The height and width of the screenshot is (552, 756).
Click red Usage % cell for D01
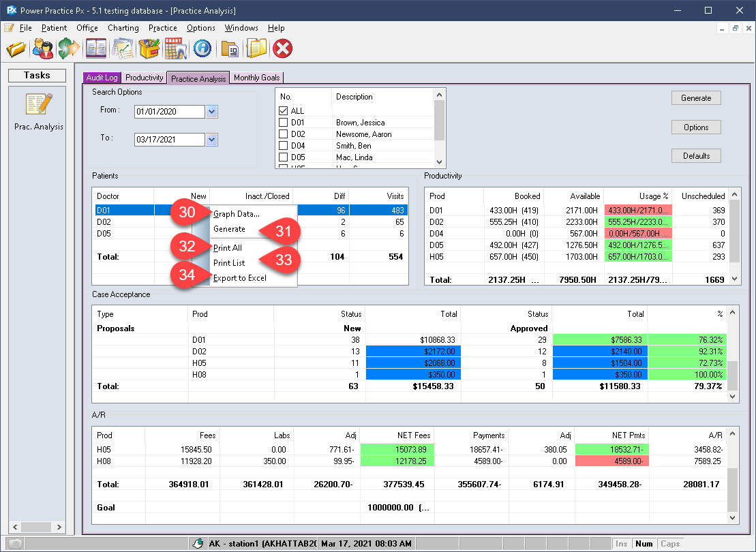point(637,210)
